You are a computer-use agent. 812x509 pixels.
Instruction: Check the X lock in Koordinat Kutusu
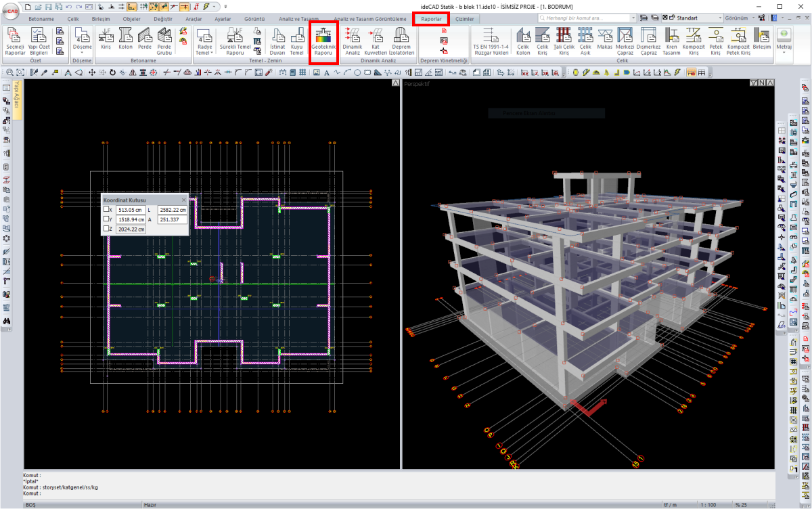pyautogui.click(x=106, y=210)
